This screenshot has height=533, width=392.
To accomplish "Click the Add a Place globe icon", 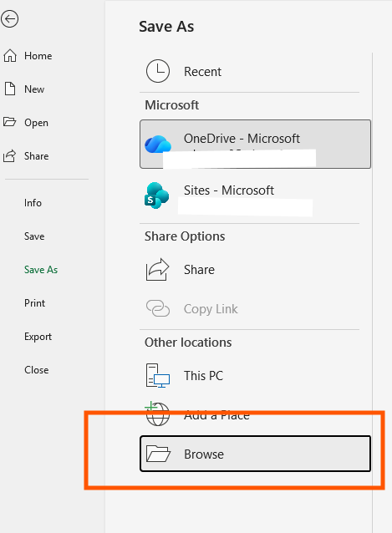I will 157,414.
